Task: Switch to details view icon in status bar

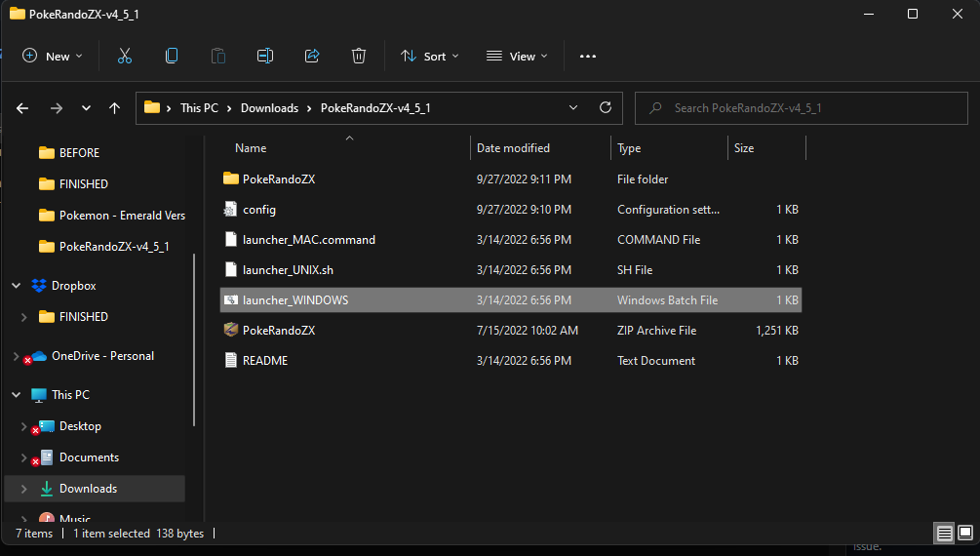Action: 944,533
